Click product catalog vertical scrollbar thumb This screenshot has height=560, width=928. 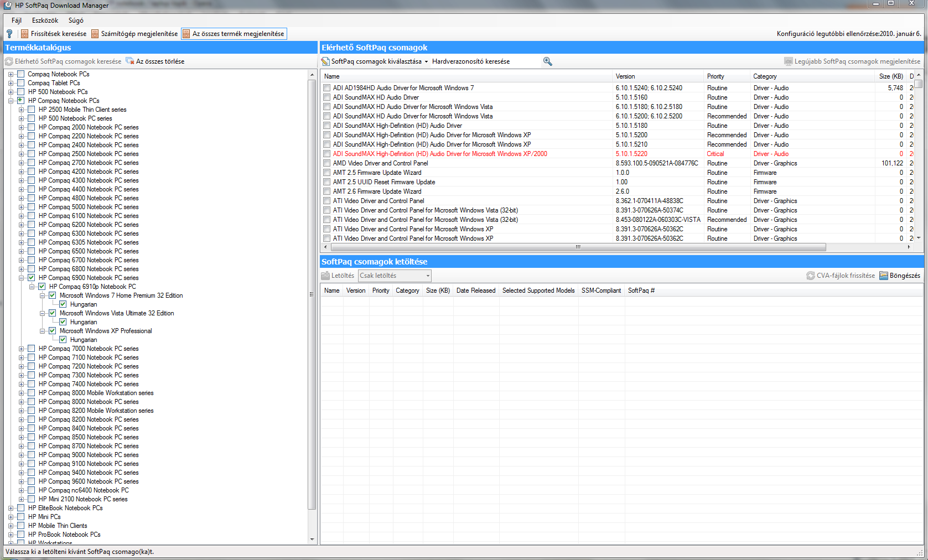point(312,294)
